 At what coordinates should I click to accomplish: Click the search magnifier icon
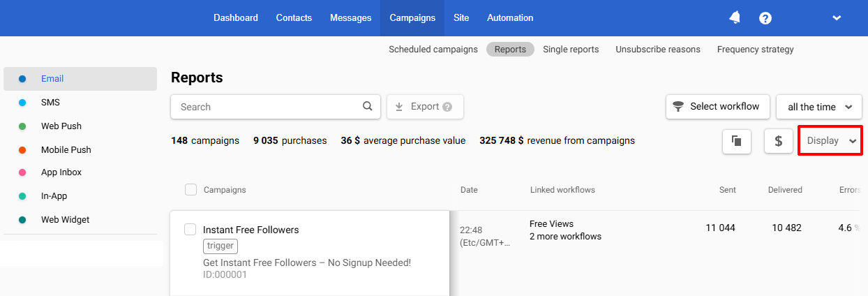[368, 107]
